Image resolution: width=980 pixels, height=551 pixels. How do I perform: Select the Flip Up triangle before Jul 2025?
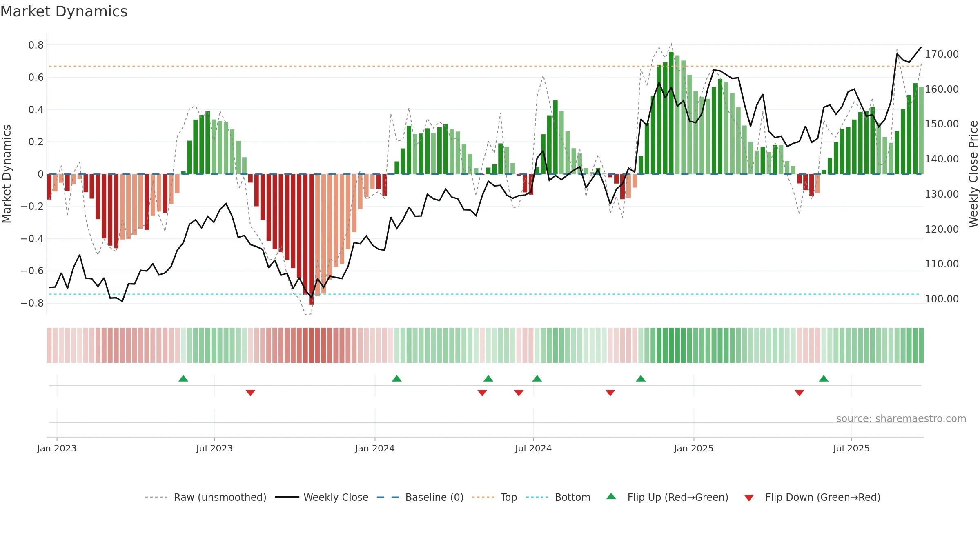[824, 378]
